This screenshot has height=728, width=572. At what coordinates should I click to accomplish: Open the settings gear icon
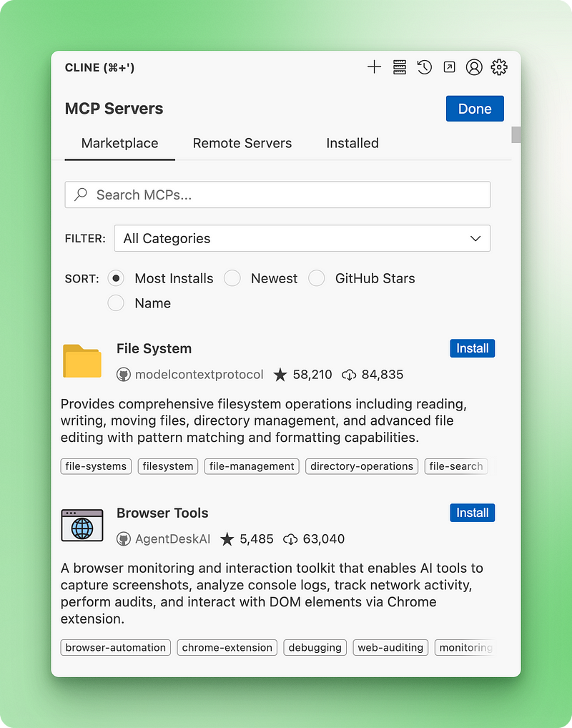pos(499,67)
